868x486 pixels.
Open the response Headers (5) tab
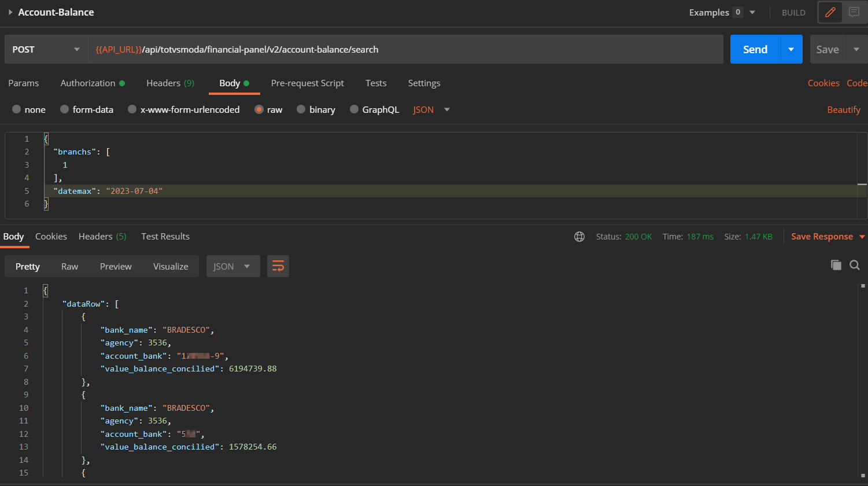102,236
